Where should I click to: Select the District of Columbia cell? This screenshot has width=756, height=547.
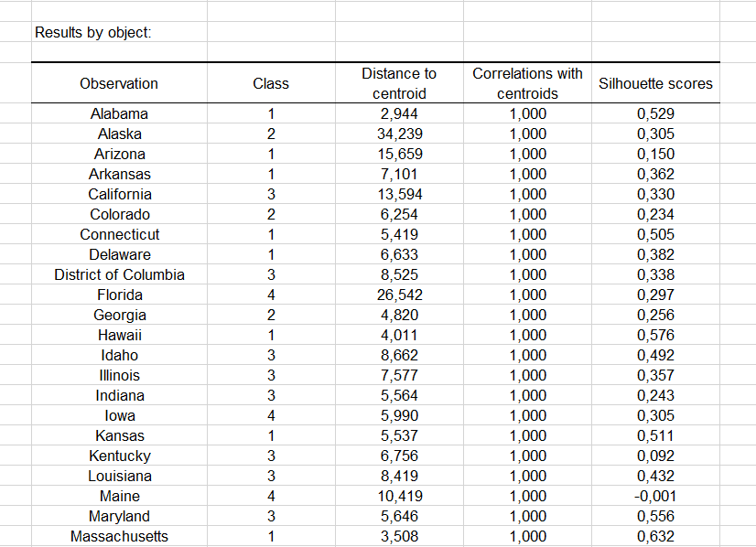[119, 275]
